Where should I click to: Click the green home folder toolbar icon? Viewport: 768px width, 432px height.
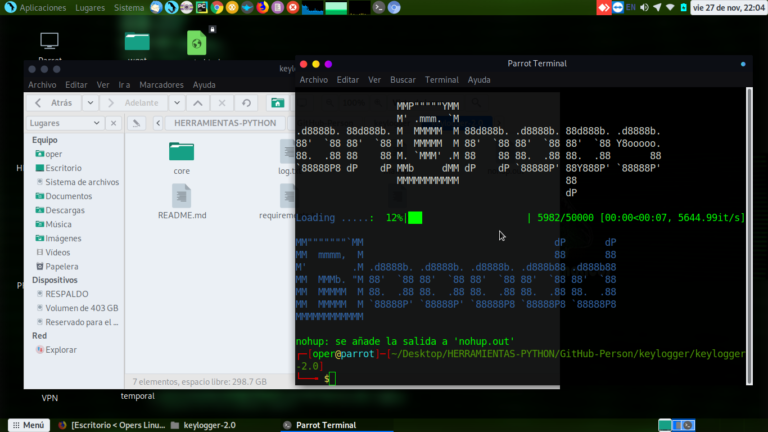[277, 102]
